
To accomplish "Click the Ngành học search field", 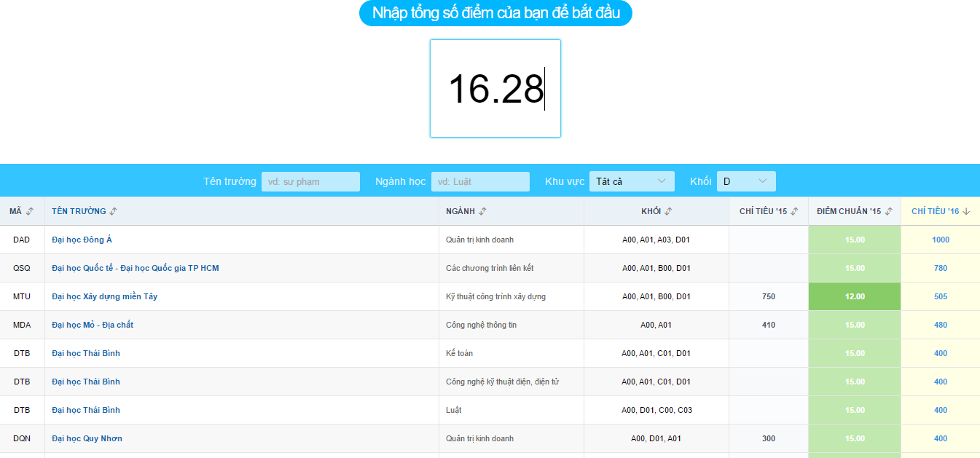I will tap(480, 181).
